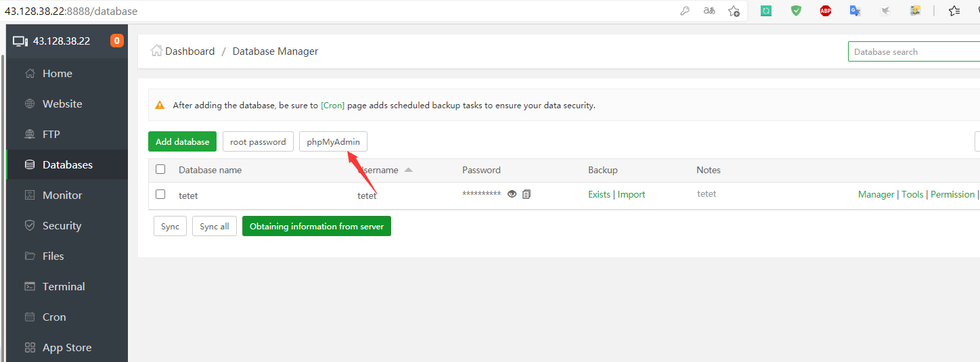Open the Terminal sidebar item
Image resolution: width=980 pixels, height=362 pixels.
click(63, 287)
